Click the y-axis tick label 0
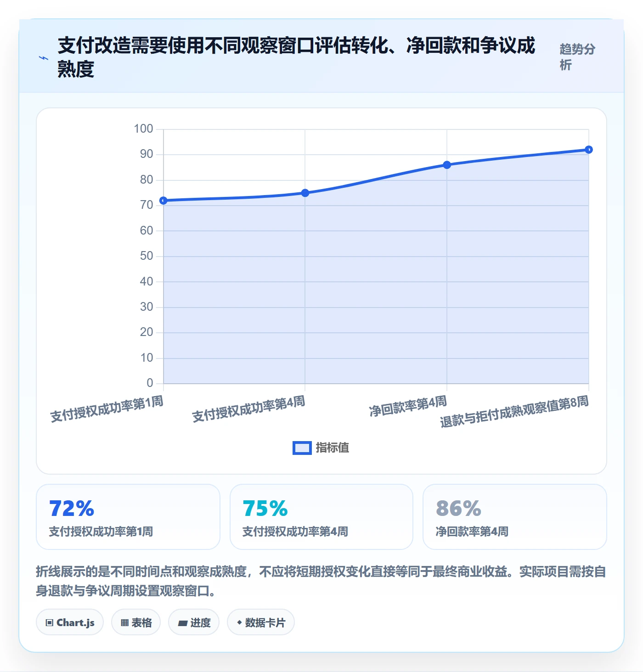Screen dimensions: 643x672 pyautogui.click(x=150, y=383)
